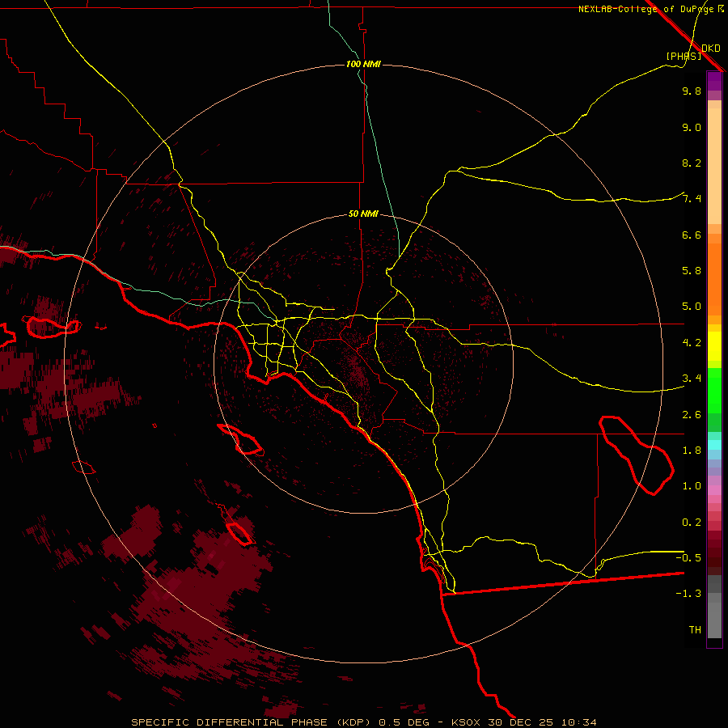The width and height of the screenshot is (728, 728).
Task: Click the 8.2 scale value
Action: pos(692,163)
